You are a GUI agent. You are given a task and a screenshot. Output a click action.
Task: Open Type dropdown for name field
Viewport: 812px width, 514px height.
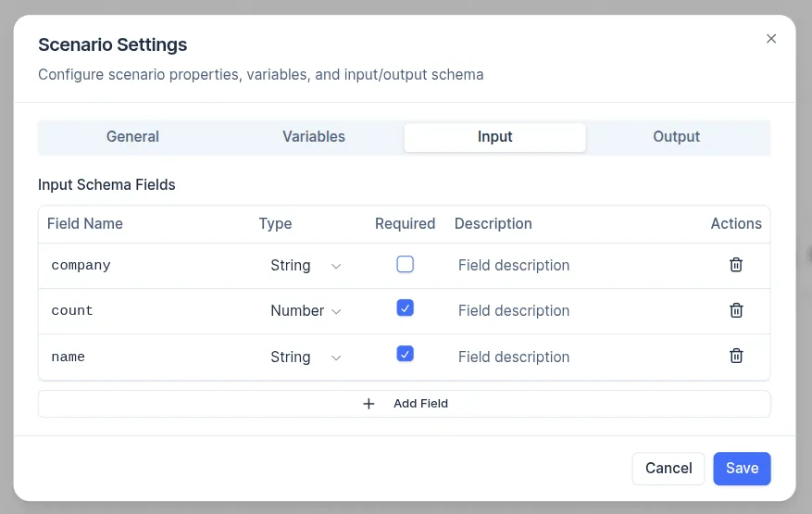click(306, 357)
